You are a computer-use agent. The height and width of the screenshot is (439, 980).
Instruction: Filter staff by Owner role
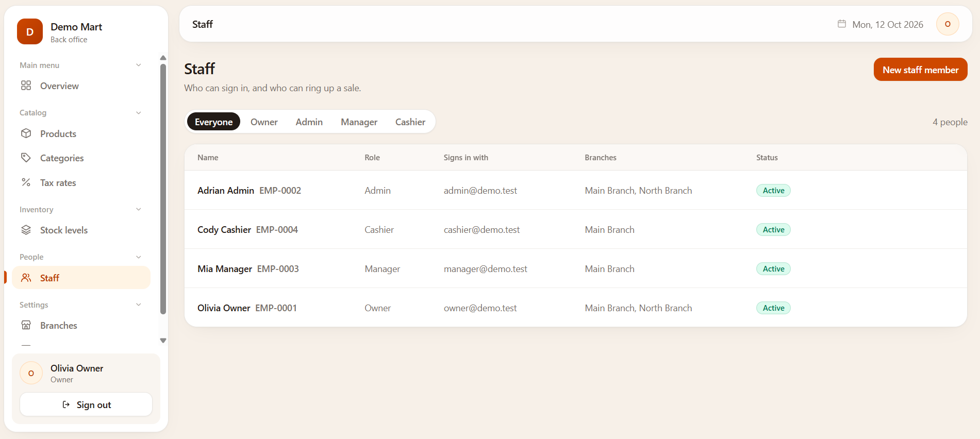tap(264, 122)
